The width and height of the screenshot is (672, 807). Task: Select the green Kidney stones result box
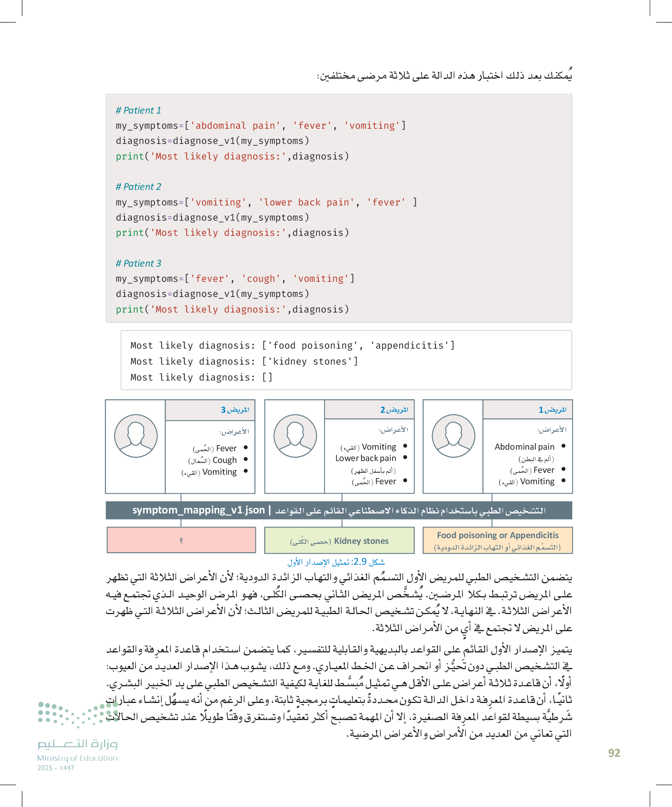pos(339,541)
